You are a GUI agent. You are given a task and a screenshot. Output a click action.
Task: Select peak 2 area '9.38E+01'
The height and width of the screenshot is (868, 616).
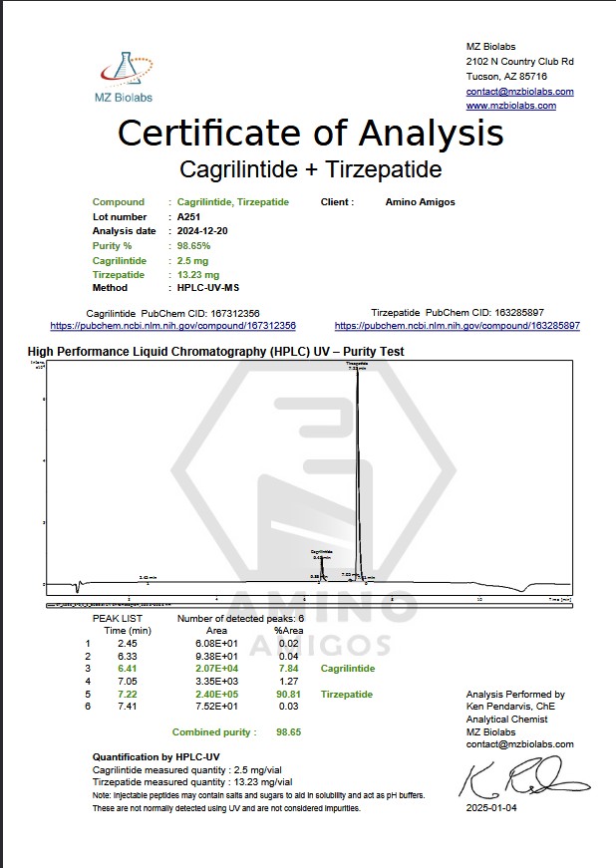point(216,656)
